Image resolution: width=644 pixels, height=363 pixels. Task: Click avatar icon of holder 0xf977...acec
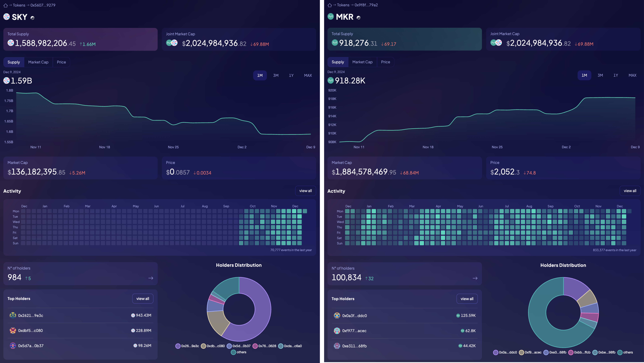click(337, 331)
